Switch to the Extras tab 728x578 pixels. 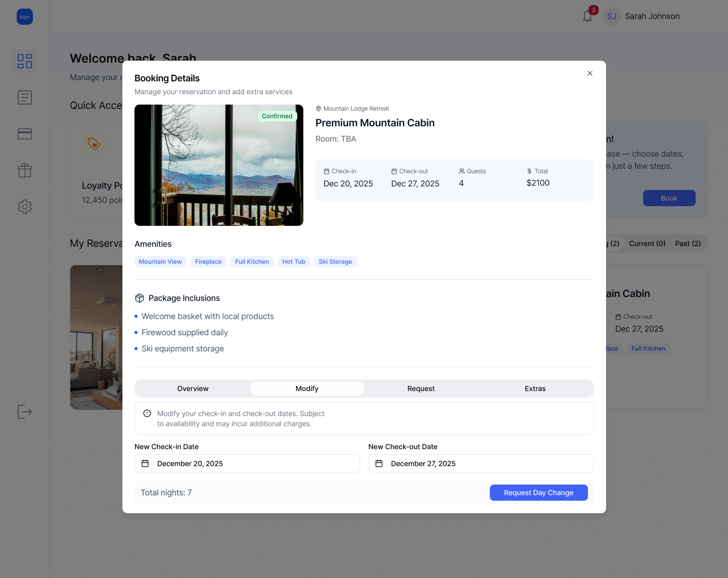pos(535,389)
